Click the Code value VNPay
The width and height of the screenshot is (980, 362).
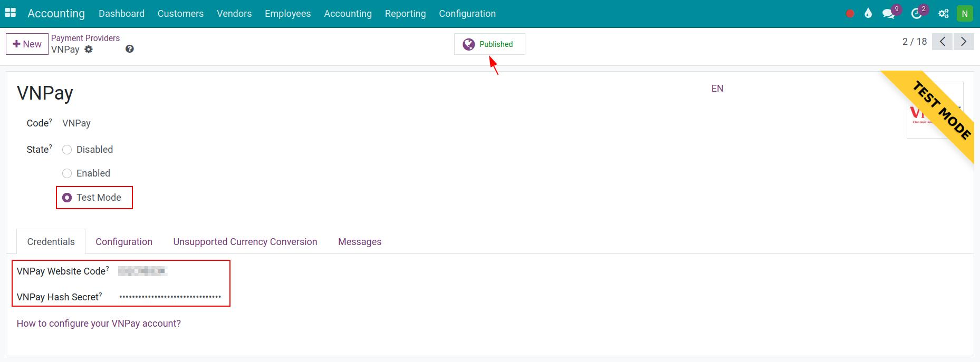coord(76,123)
